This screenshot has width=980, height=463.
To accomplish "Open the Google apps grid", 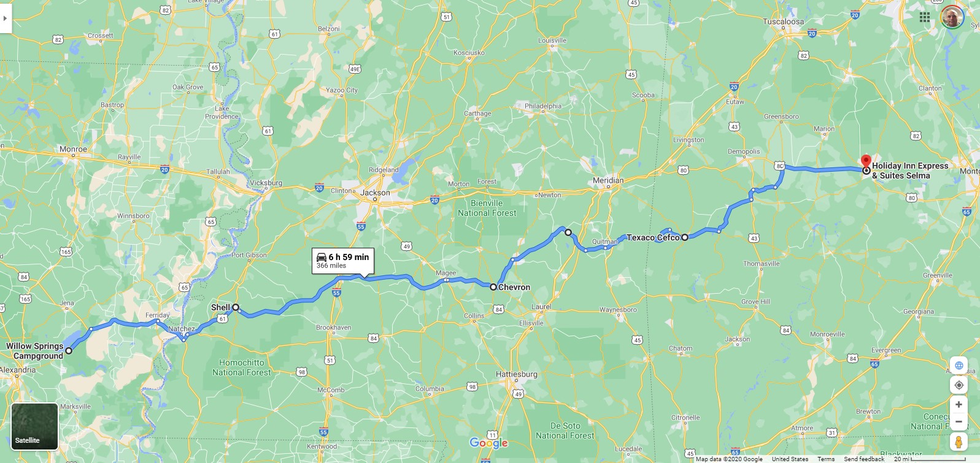I will [x=925, y=17].
